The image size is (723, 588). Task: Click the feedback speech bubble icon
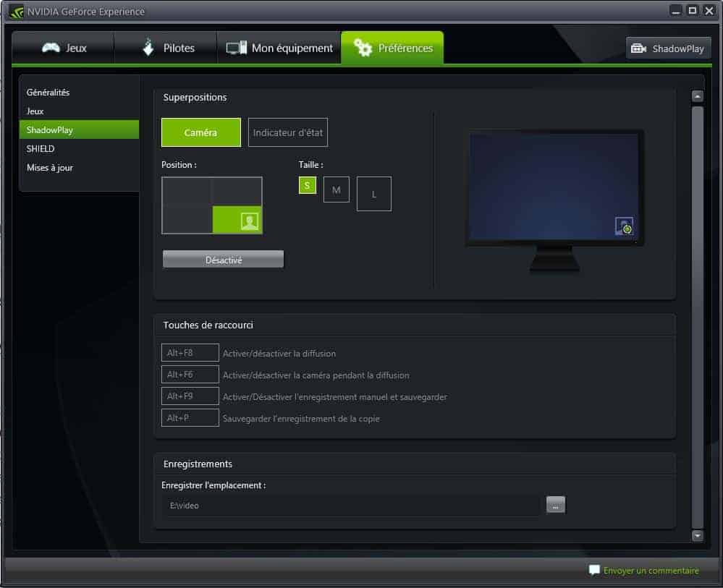pyautogui.click(x=594, y=570)
